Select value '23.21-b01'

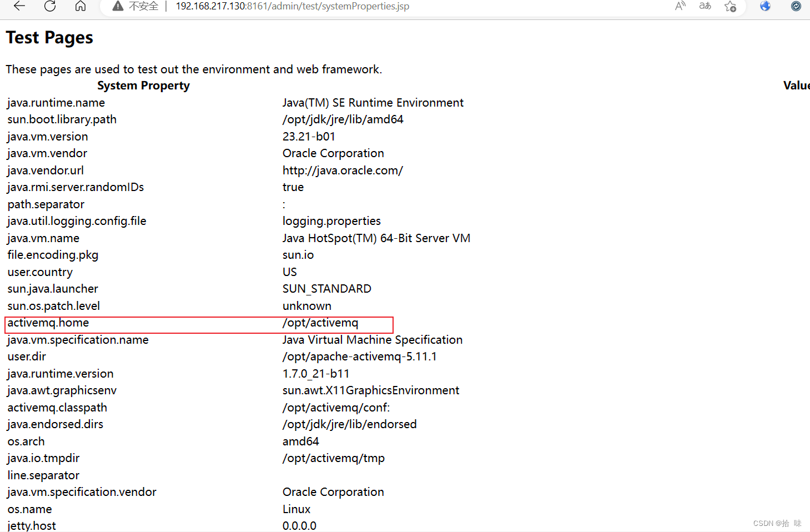coord(309,137)
